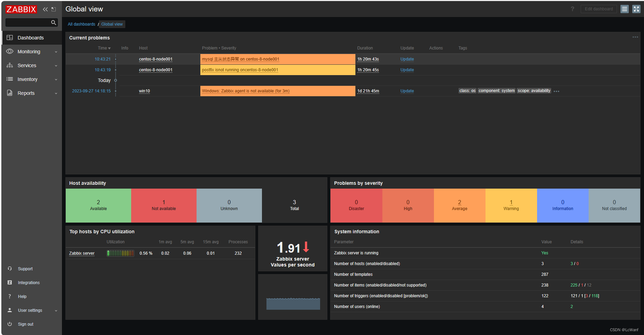The image size is (644, 335).
Task: Click the component: system tag
Action: (x=497, y=91)
